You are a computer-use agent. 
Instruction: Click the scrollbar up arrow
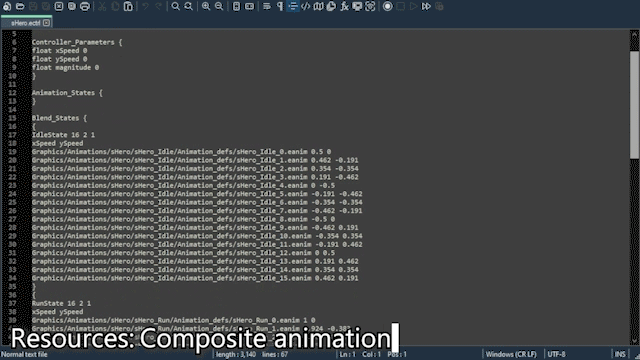[635, 35]
